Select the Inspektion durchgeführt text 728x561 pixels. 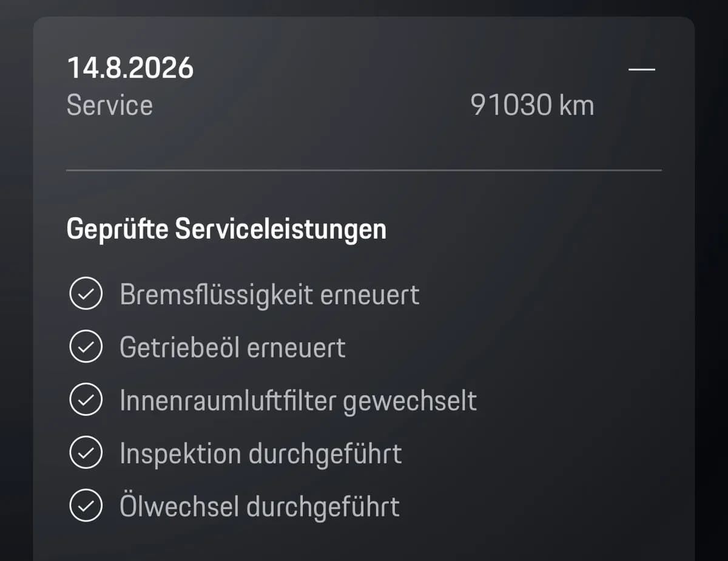(x=260, y=454)
